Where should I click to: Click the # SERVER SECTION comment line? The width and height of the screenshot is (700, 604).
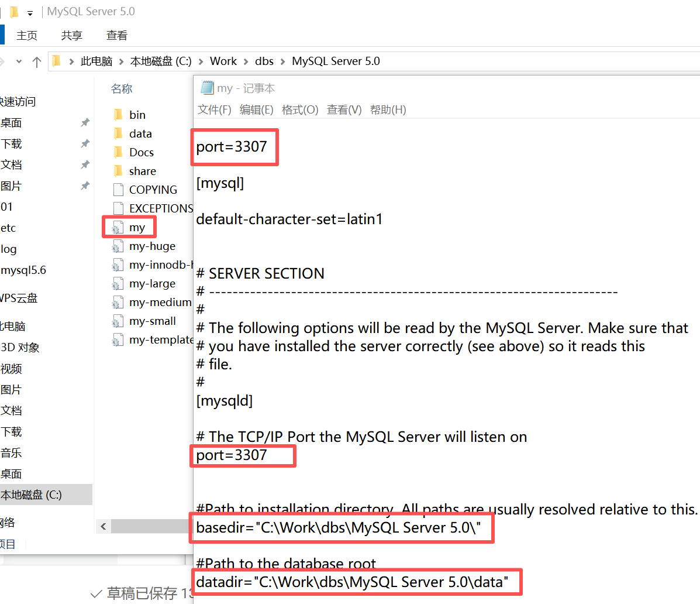[260, 273]
